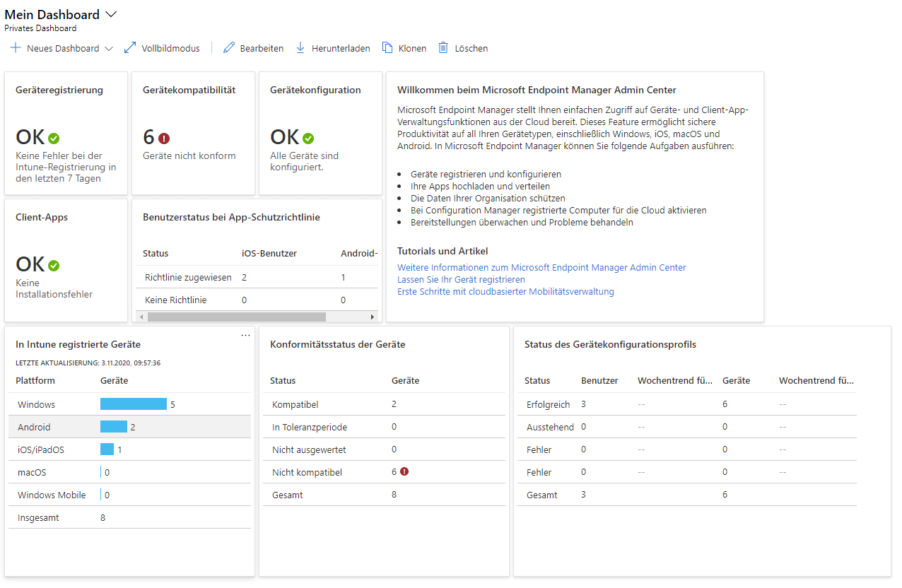902x588 pixels.
Task: Open the Neues Dashboard dropdown arrow
Action: [109, 49]
